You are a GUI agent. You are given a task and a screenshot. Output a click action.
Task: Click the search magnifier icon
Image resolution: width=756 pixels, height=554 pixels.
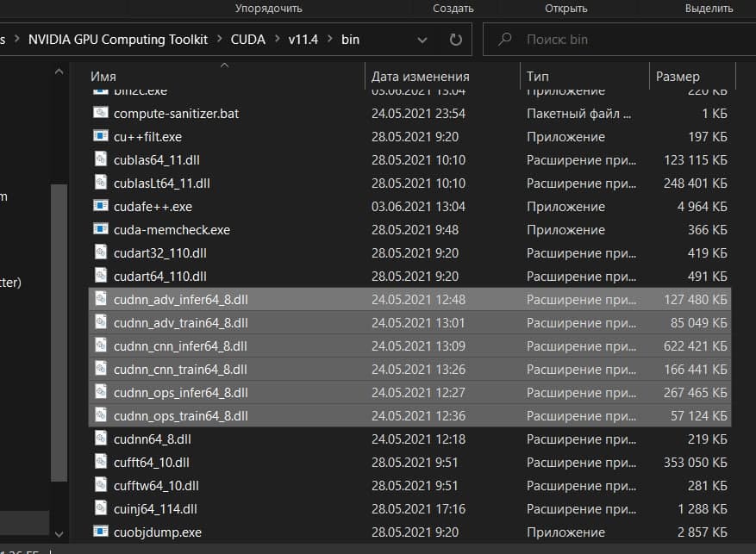point(504,40)
